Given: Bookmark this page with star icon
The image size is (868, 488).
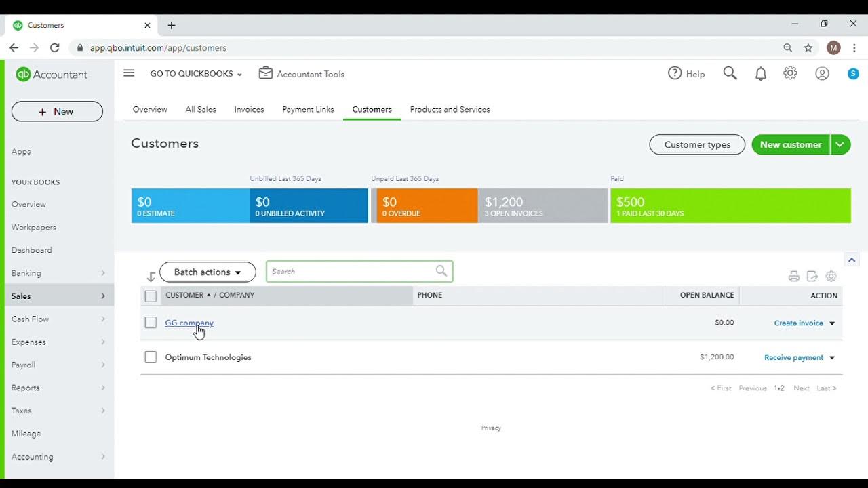Looking at the screenshot, I should [808, 48].
